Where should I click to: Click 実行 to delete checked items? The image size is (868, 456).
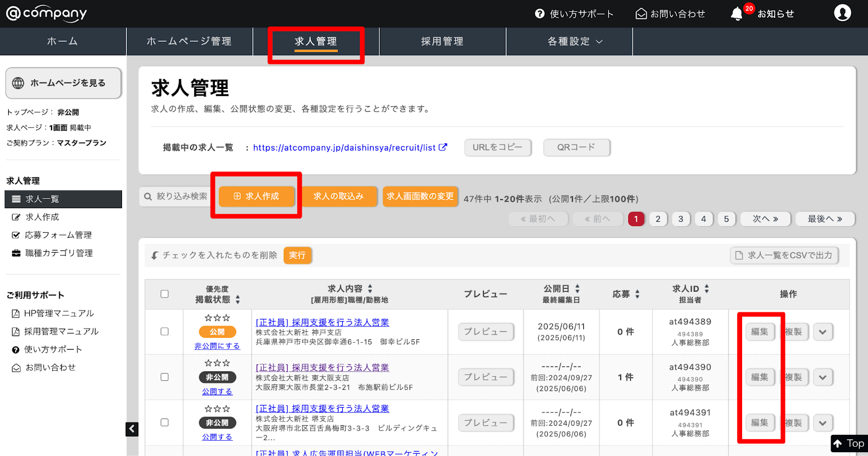[x=297, y=255]
